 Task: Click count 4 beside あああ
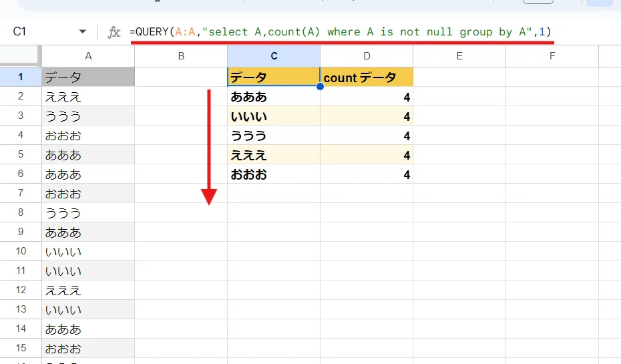point(367,96)
